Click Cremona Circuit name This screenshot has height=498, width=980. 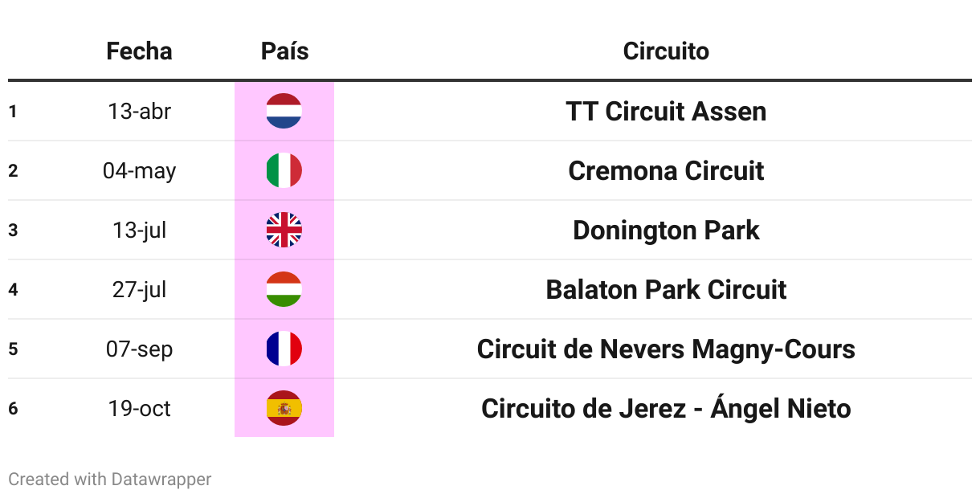point(666,170)
